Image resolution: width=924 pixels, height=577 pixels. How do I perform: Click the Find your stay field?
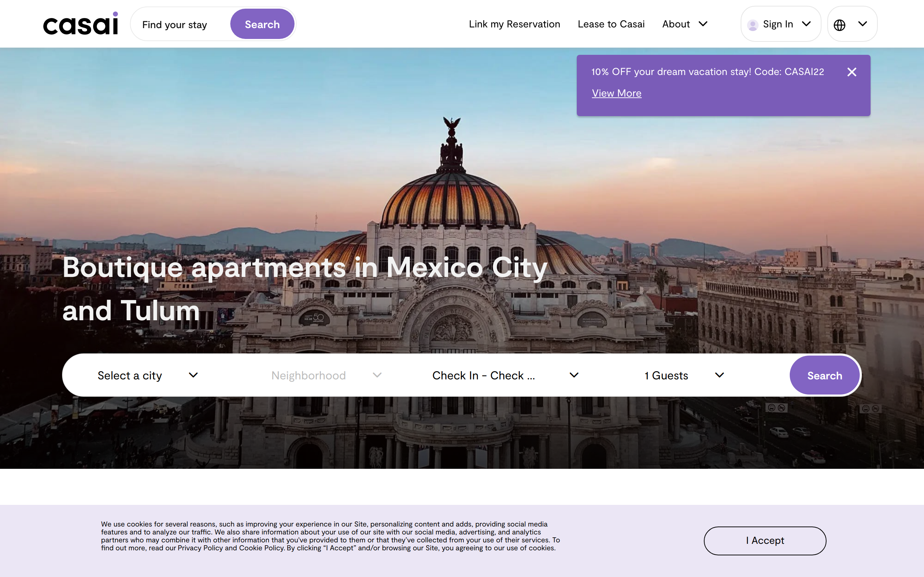(180, 25)
